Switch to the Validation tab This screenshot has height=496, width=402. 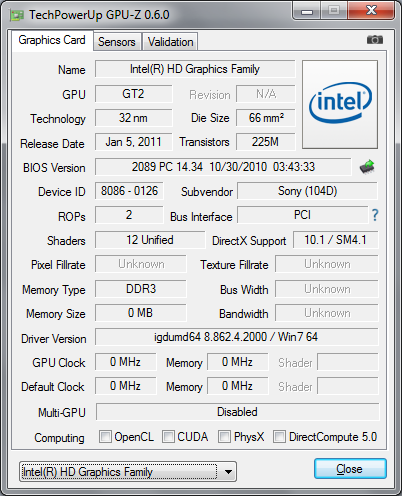(x=170, y=42)
